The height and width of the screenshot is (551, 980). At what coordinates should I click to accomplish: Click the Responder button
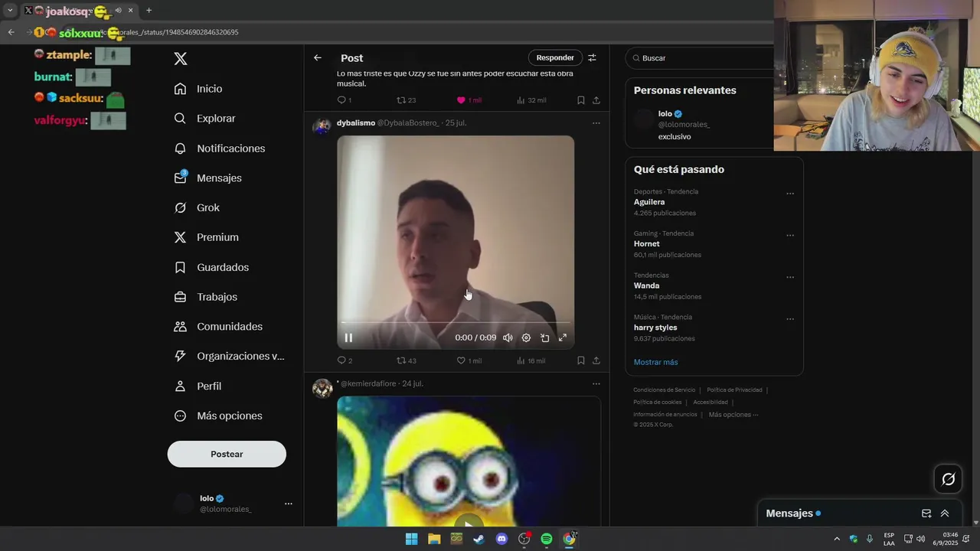555,57
